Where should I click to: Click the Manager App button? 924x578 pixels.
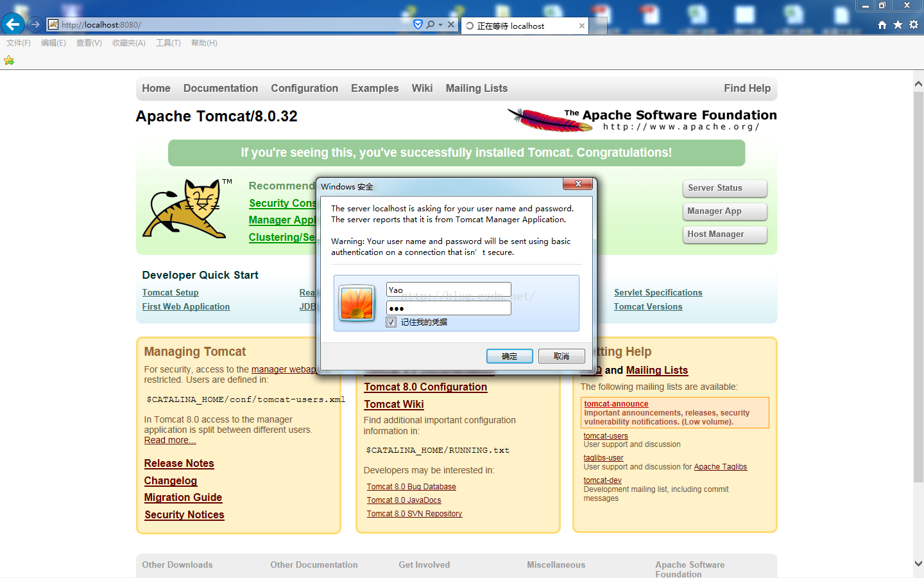[724, 211]
